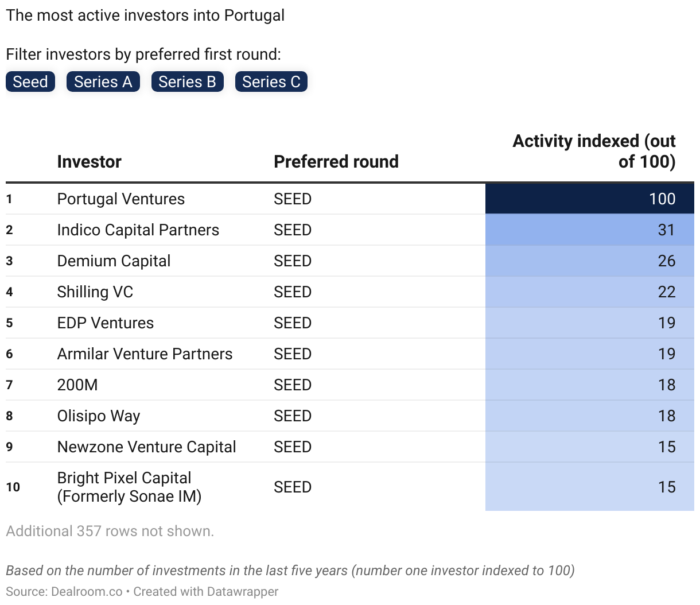Click the EDP Ventures investor name
This screenshot has height=605, width=700.
point(105,323)
